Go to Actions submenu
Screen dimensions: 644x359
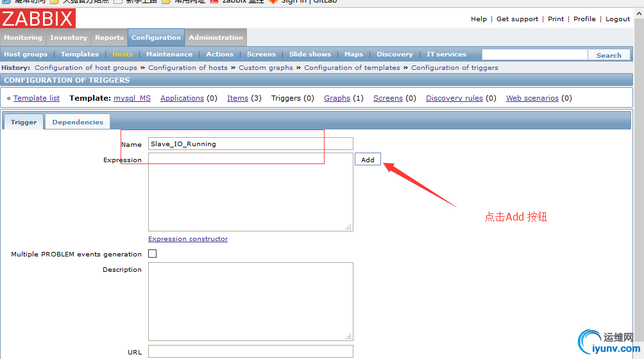click(x=220, y=54)
